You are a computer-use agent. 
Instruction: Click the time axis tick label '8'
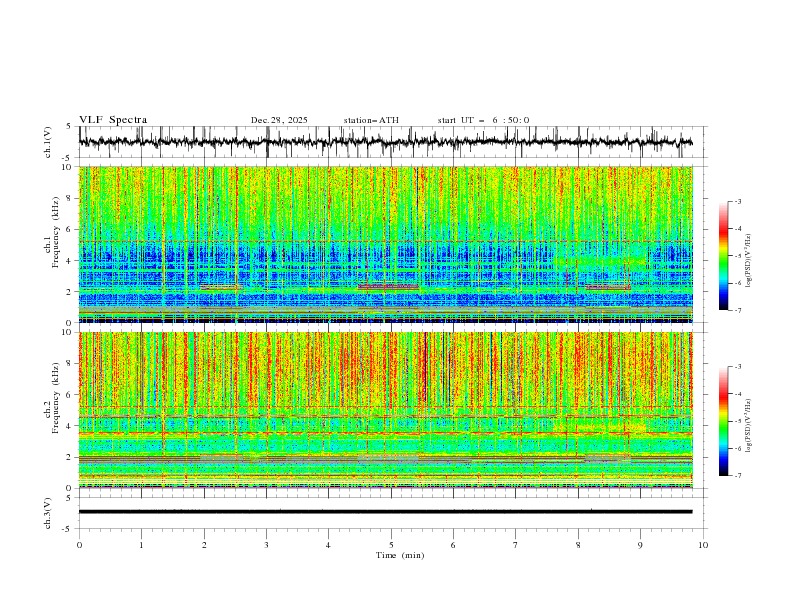click(578, 545)
